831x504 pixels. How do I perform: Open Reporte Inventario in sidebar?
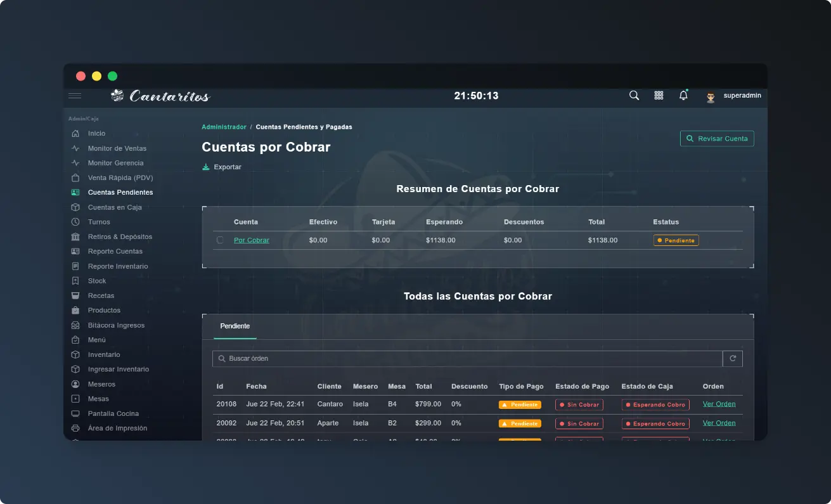tap(118, 266)
